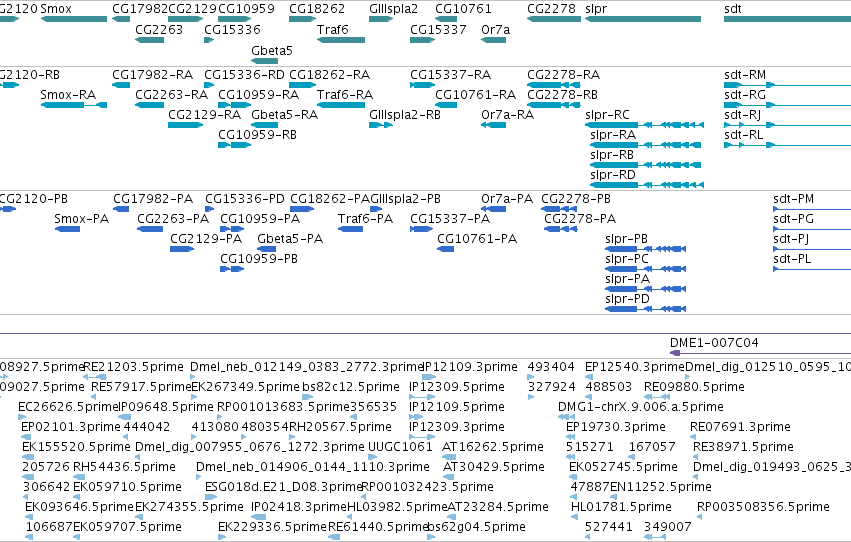The width and height of the screenshot is (851, 542).
Task: Select the CG10761-RA transcript
Action: pyautogui.click(x=446, y=105)
